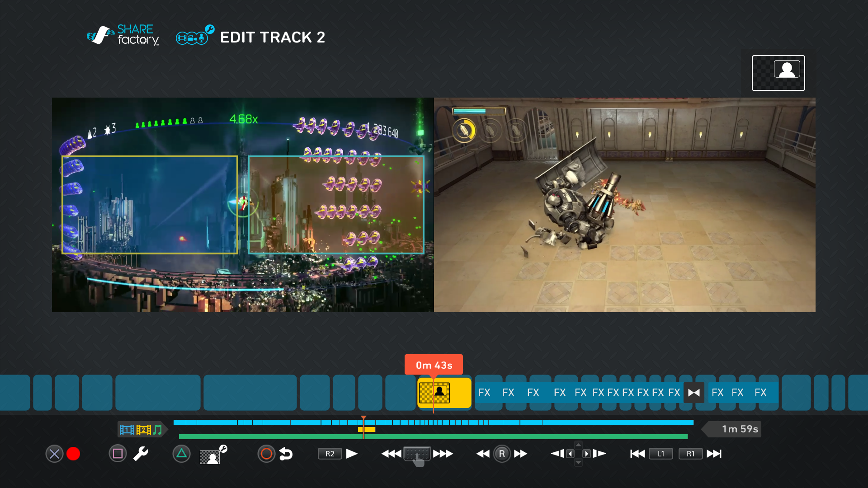Click the touchpad rewind triple arrows

point(391,454)
